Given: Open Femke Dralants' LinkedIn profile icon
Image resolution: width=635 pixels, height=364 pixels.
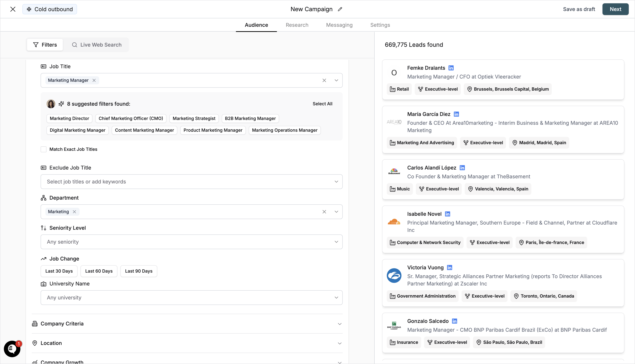Looking at the screenshot, I should (451, 68).
